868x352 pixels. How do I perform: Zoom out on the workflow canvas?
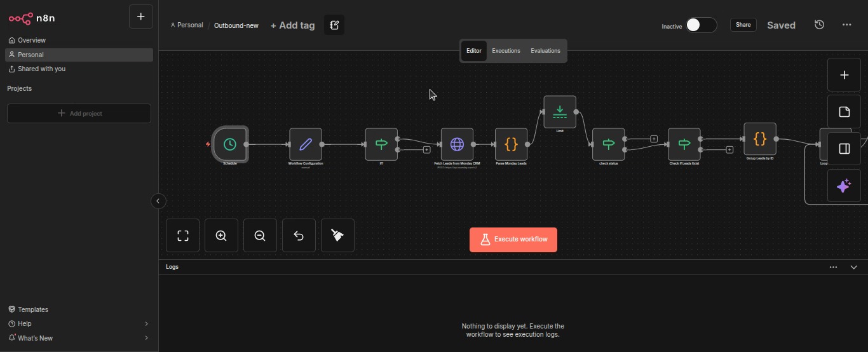coord(260,236)
